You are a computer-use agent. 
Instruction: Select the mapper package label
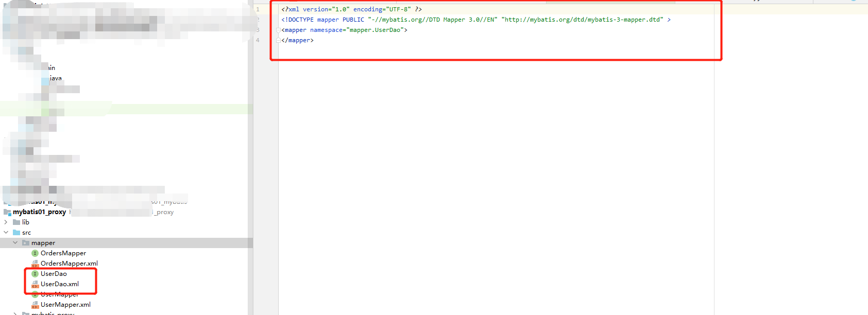[43, 243]
